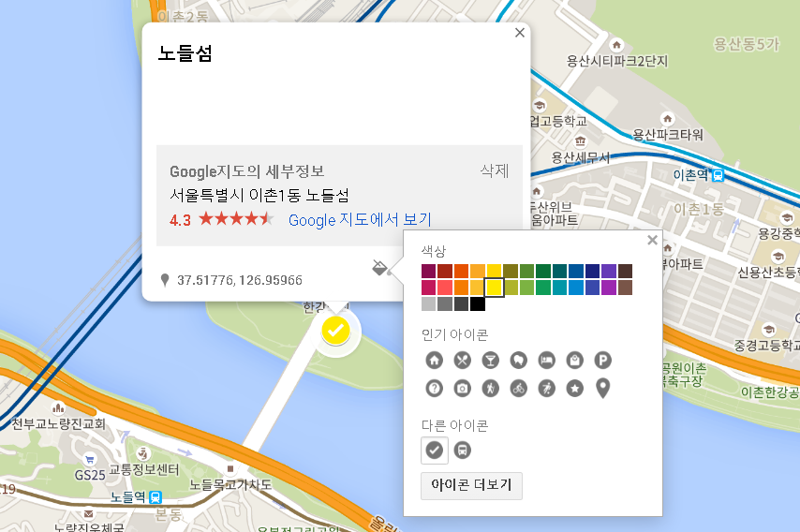Choose the camera icon

tap(462, 388)
